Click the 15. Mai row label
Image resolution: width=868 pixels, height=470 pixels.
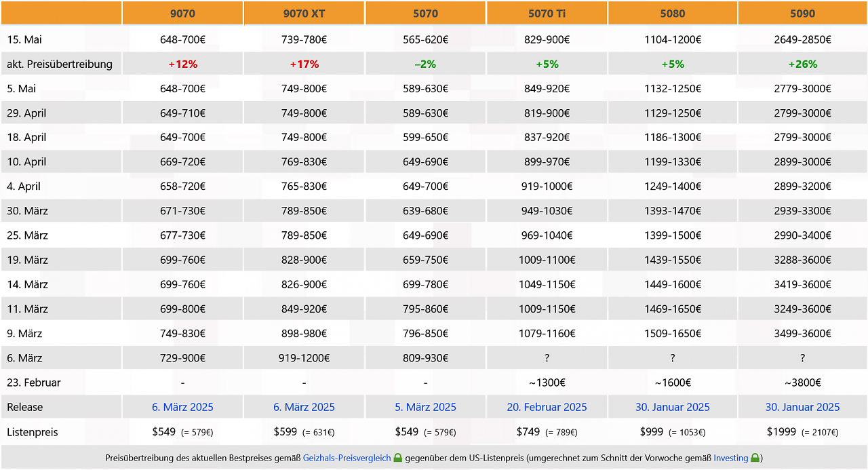coord(24,39)
